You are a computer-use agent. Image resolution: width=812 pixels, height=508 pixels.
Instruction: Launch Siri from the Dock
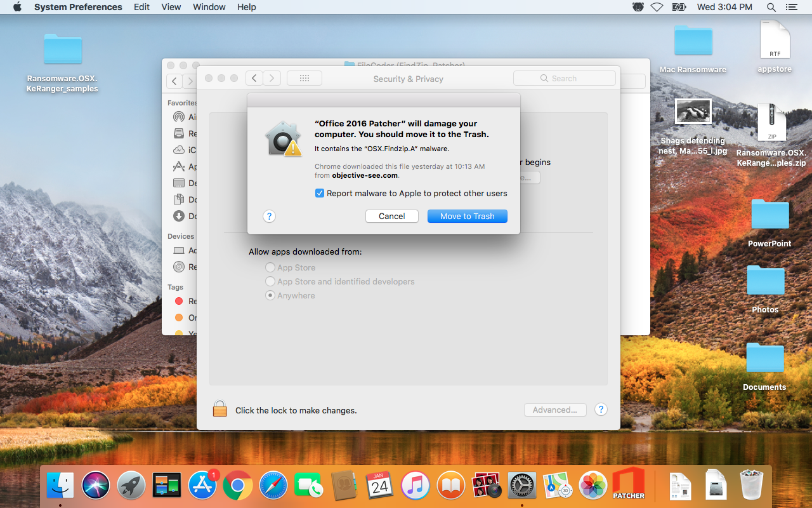(x=96, y=486)
